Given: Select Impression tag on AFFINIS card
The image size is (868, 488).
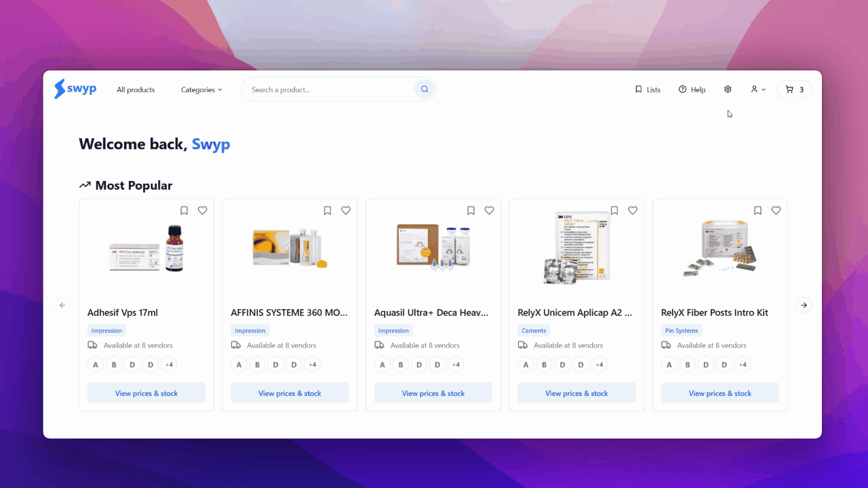Looking at the screenshot, I should click(x=250, y=331).
